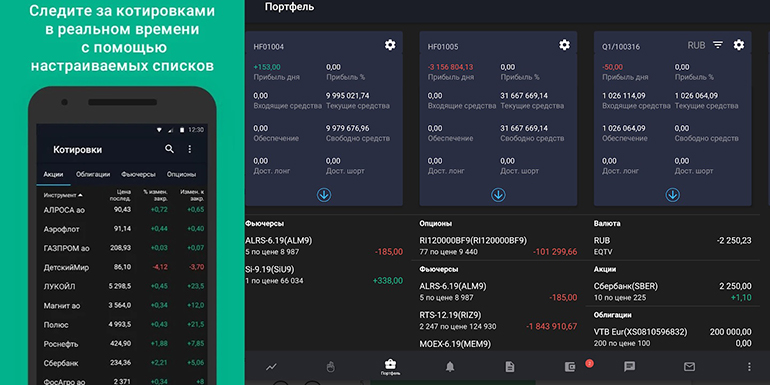Open the document icon in bottom bar
The height and width of the screenshot is (385, 770).
[x=510, y=367]
